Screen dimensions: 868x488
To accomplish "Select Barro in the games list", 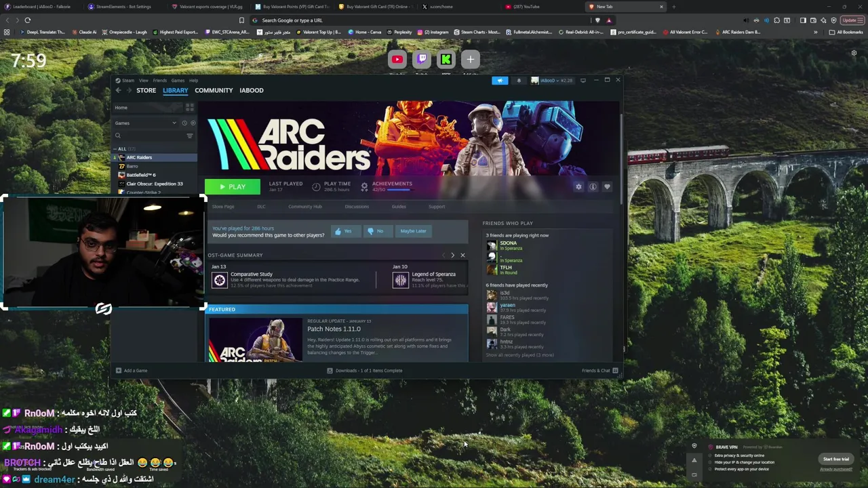I will coord(132,166).
